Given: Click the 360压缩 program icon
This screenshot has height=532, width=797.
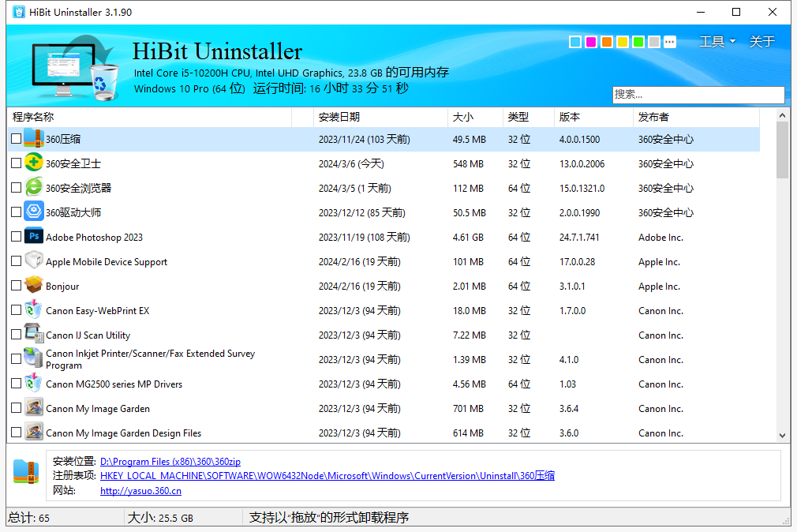Looking at the screenshot, I should (x=34, y=139).
